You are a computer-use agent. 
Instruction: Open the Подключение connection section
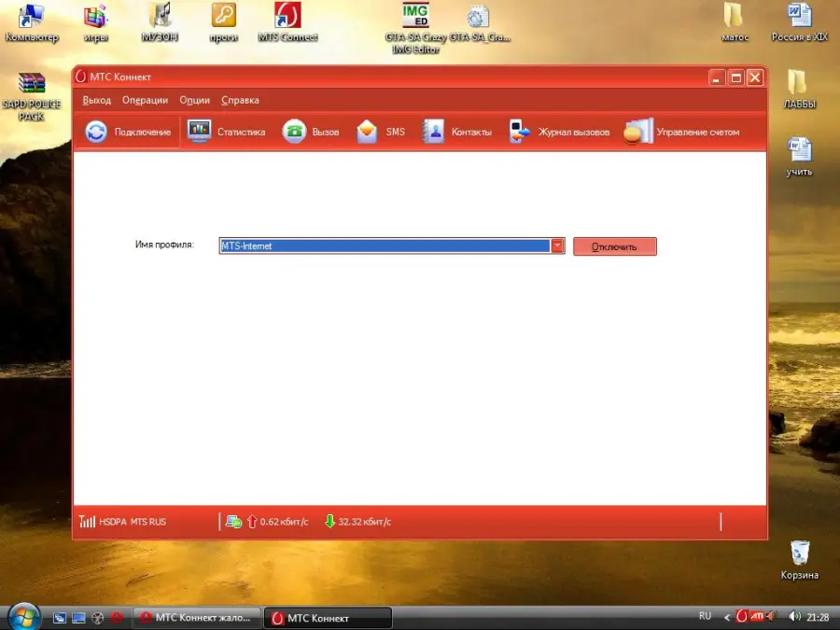click(x=128, y=132)
